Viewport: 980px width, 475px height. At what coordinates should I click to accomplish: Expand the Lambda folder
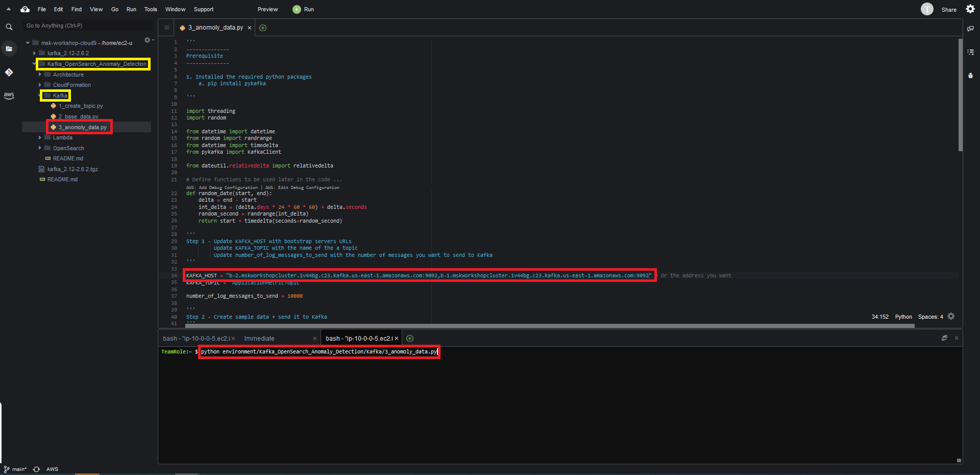pyautogui.click(x=62, y=137)
